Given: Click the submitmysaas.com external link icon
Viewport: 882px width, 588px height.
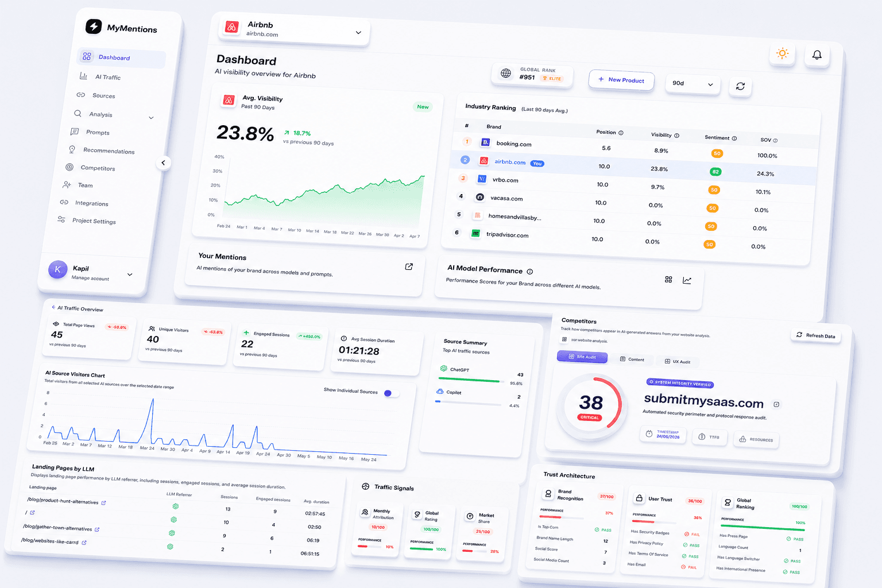Looking at the screenshot, I should [x=776, y=405].
